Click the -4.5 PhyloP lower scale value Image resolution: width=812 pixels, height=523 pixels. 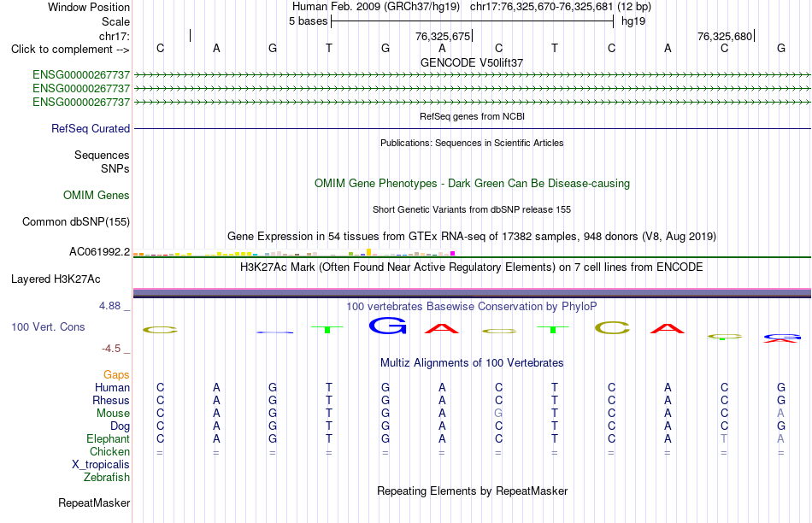pos(111,349)
